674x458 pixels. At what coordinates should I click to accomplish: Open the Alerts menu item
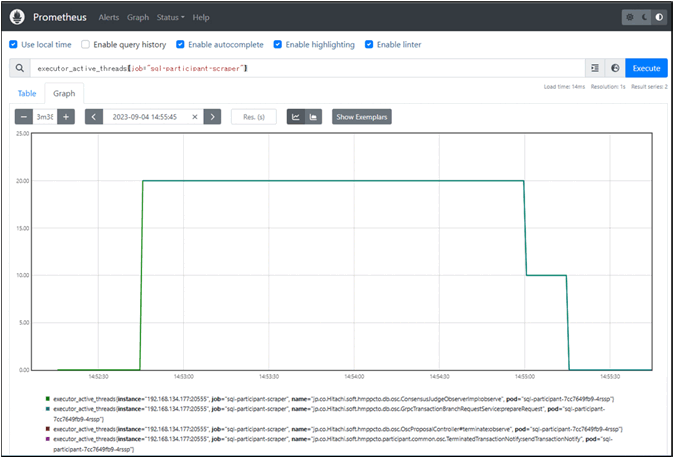108,18
